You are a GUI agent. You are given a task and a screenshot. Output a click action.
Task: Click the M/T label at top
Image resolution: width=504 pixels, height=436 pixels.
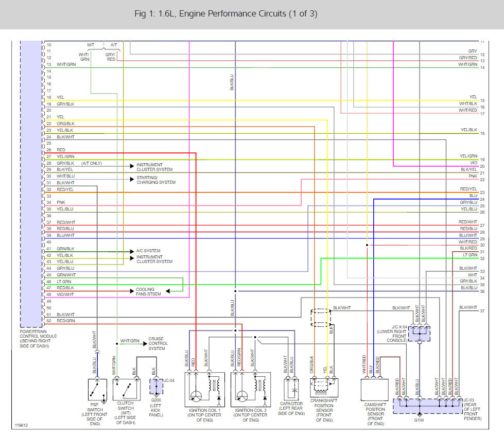click(x=91, y=45)
